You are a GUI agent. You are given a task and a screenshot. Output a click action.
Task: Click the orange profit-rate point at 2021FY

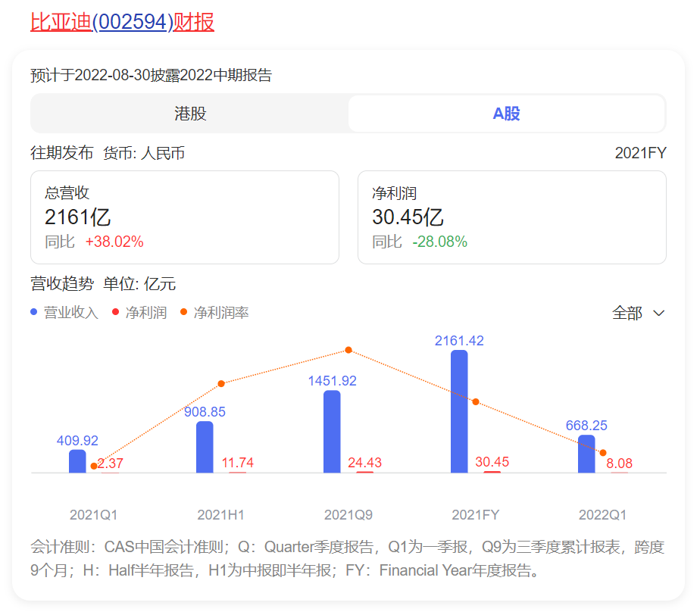[476, 401]
